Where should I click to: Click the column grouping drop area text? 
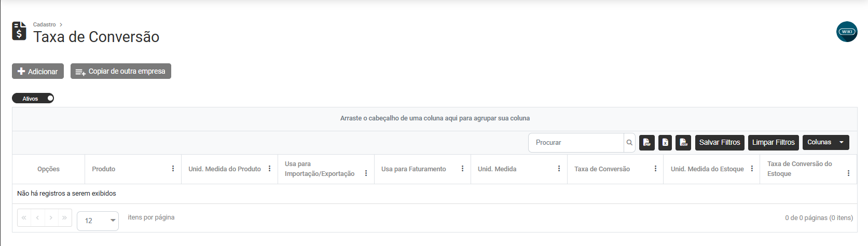[x=435, y=118]
